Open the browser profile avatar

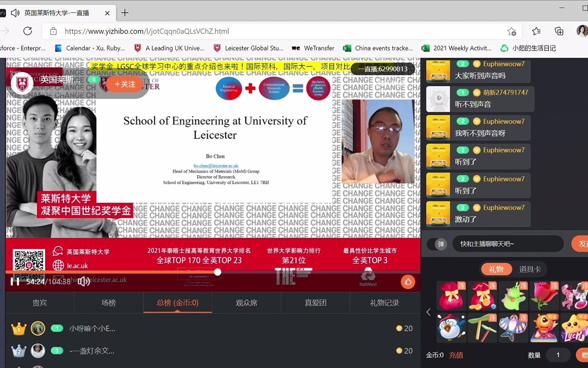[582, 31]
